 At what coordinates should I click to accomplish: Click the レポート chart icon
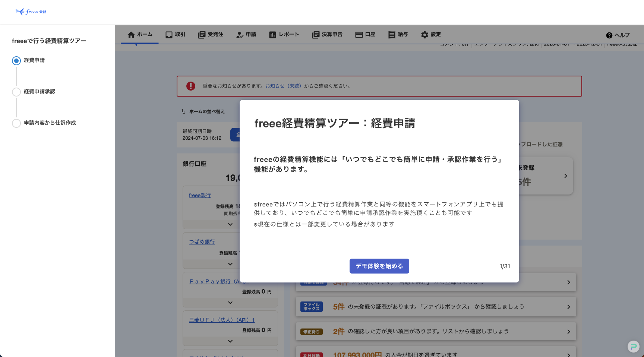point(272,35)
